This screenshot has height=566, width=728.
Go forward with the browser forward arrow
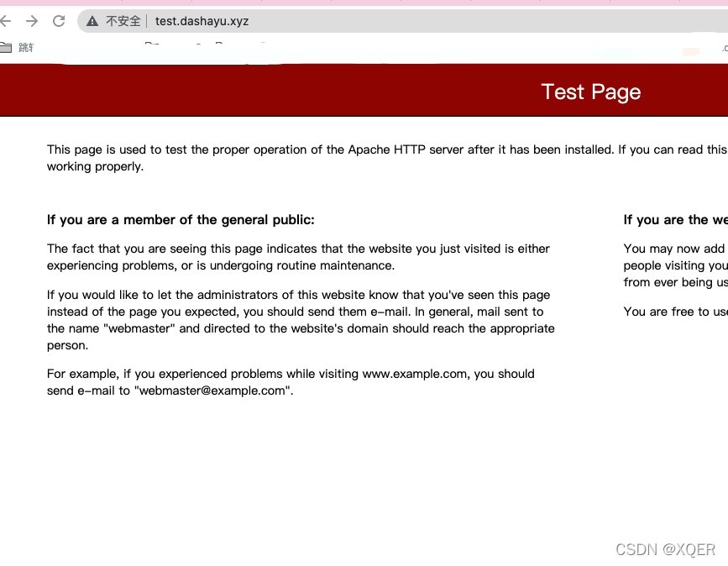[32, 21]
